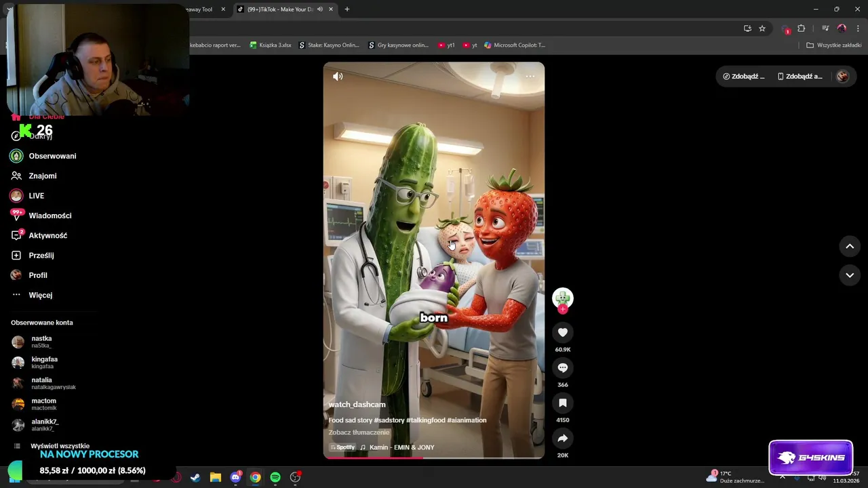Open watch_dashcam creator profile from caption
This screenshot has width=868, height=488.
pyautogui.click(x=357, y=405)
